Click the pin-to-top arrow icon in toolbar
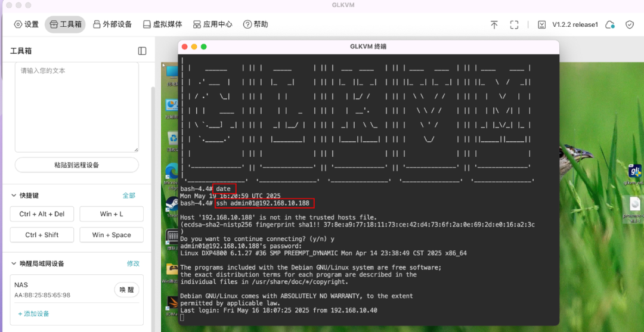 coord(494,24)
